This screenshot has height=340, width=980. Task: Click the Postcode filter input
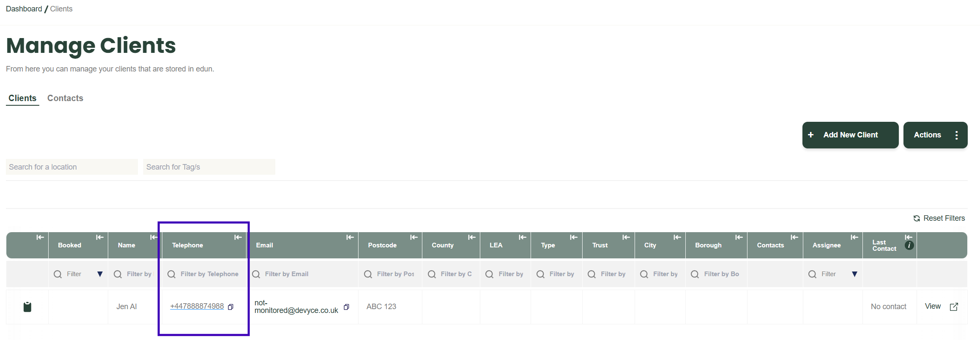tap(395, 274)
